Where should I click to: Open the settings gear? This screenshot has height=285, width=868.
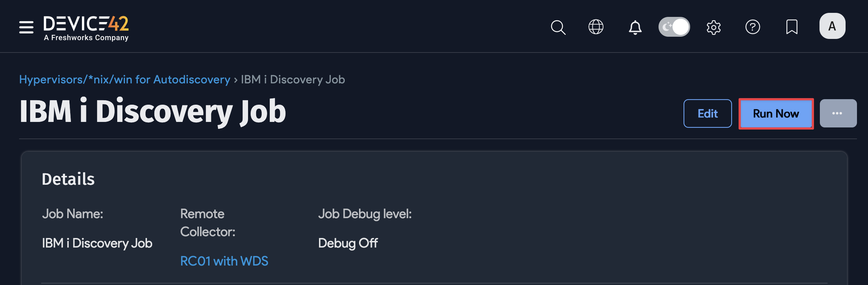(x=713, y=27)
